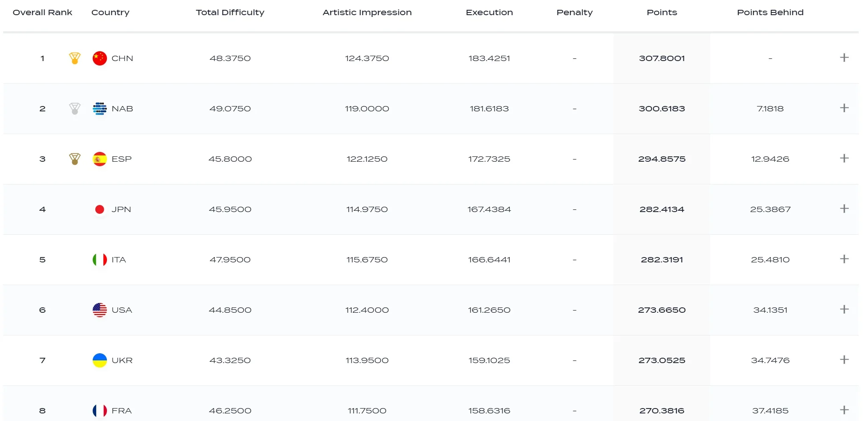
Task: Click the Italy flag icon
Action: (x=99, y=260)
